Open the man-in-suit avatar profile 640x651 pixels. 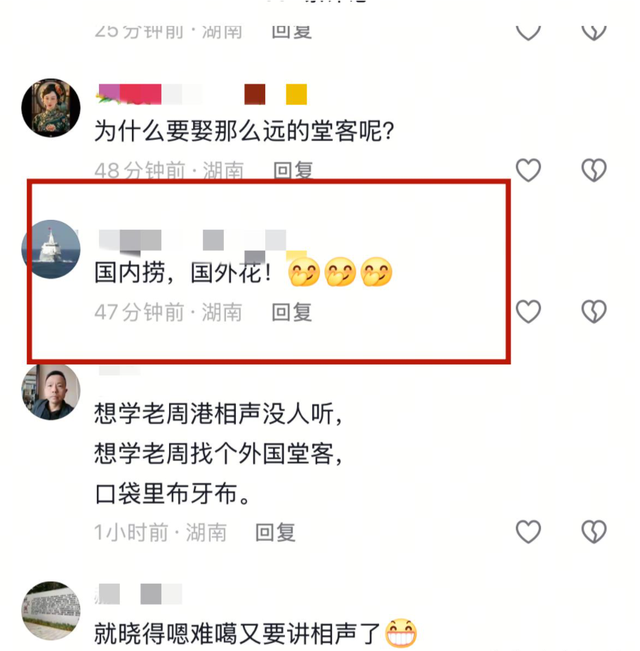click(x=51, y=392)
